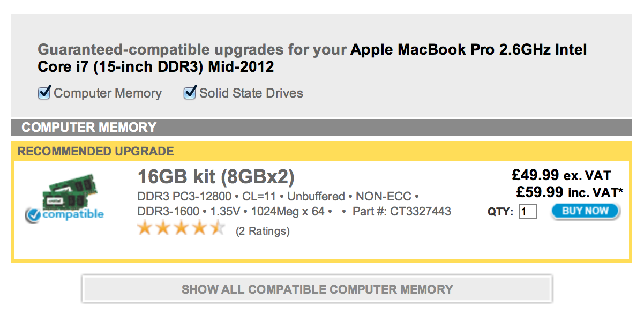Click the £59.99 inc. VAT price
This screenshot has height=313, width=644.
(570, 192)
